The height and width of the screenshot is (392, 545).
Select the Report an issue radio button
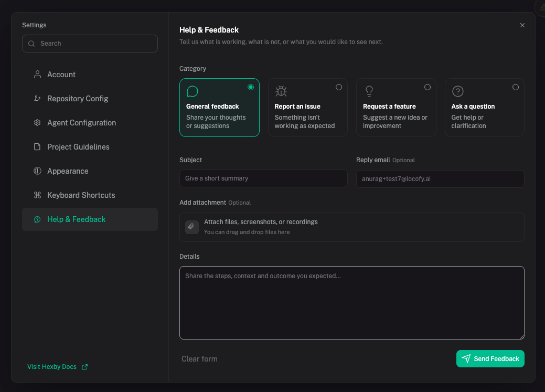[338, 87]
